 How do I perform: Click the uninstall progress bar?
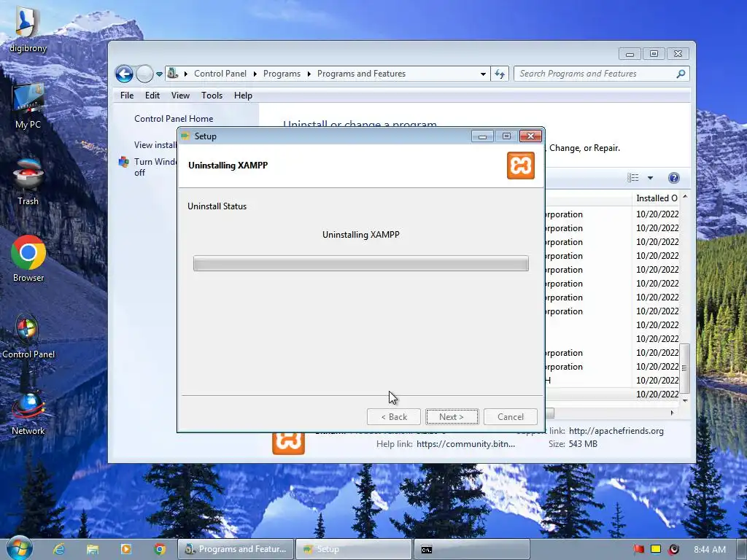click(360, 263)
